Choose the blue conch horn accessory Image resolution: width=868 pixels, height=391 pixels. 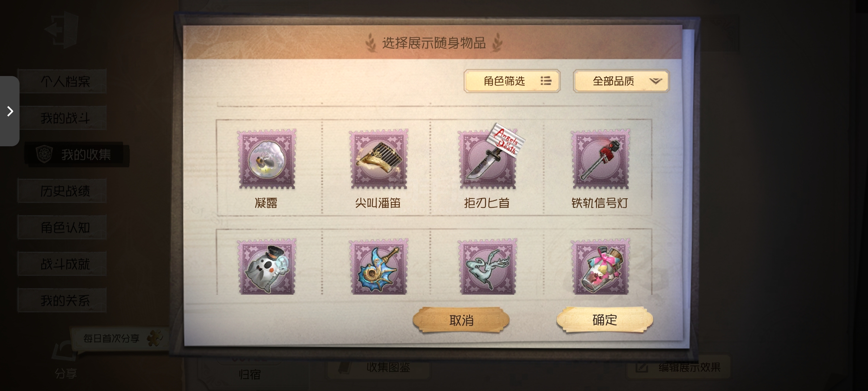click(x=378, y=266)
